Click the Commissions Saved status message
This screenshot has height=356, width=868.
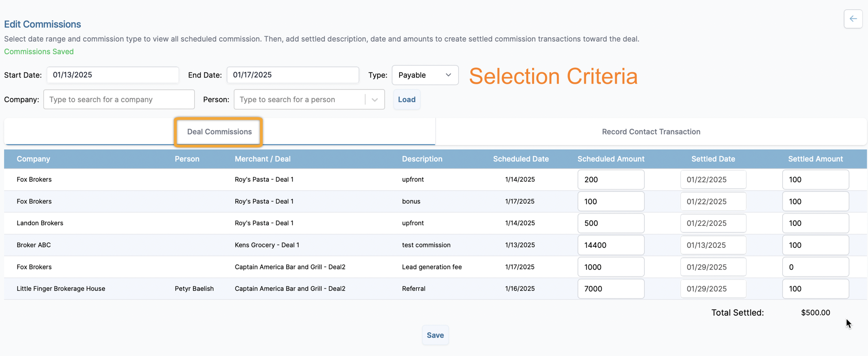(x=39, y=52)
